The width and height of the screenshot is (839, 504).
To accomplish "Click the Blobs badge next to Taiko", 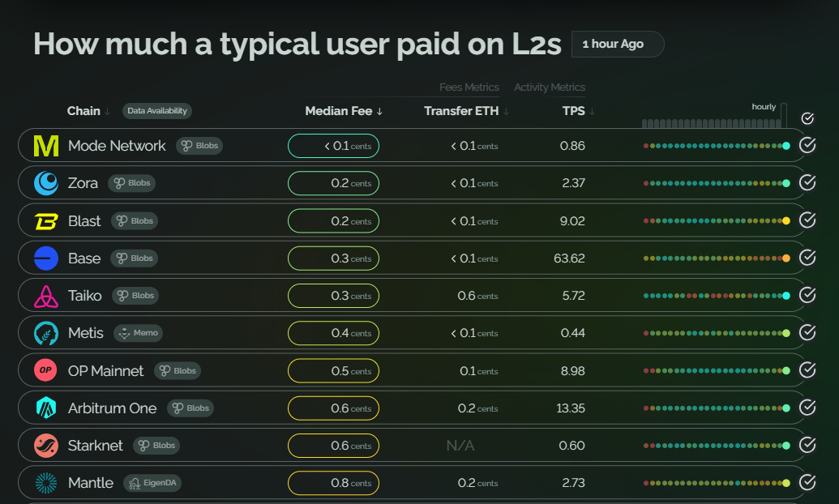I will tap(135, 295).
